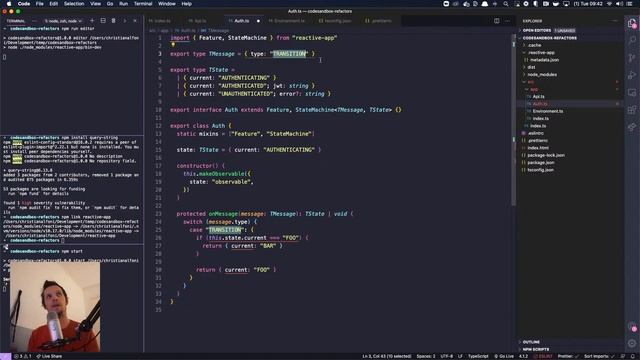Image resolution: width=640 pixels, height=360 pixels.
Task: Click the ESLint status bar item
Action: [543, 356]
